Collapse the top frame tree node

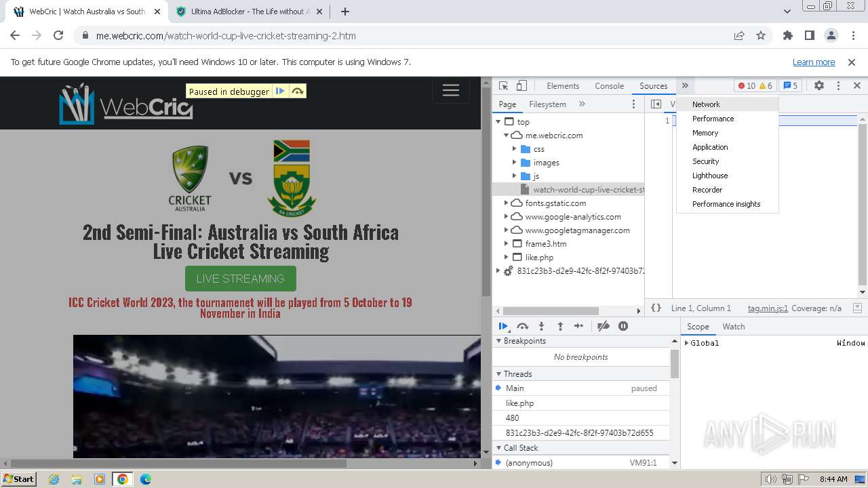(x=498, y=122)
